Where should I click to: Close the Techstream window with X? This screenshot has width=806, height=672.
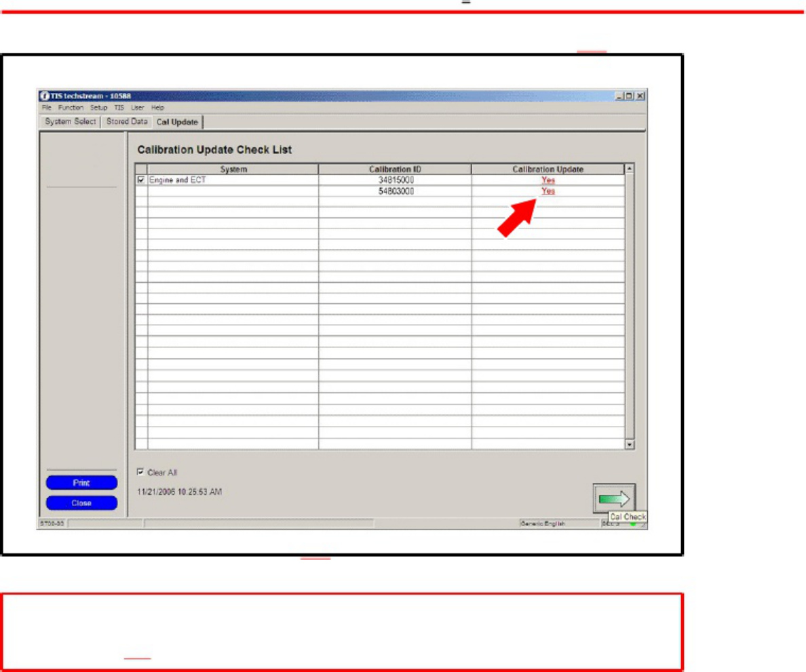640,96
